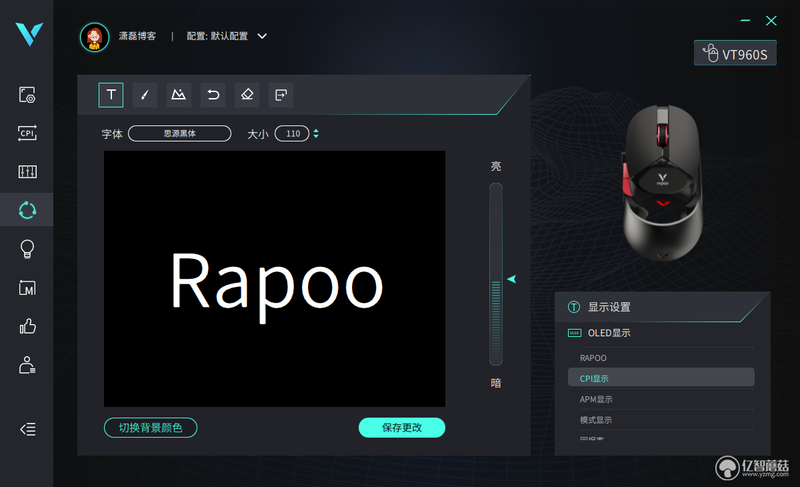Image resolution: width=800 pixels, height=487 pixels.
Task: Open the display cycle sidebar icon
Action: point(27,210)
